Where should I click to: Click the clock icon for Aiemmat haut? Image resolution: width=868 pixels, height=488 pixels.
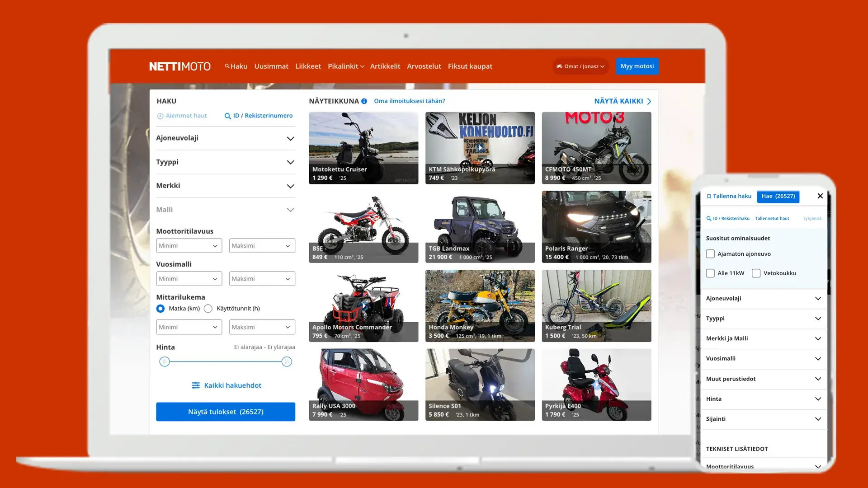160,116
